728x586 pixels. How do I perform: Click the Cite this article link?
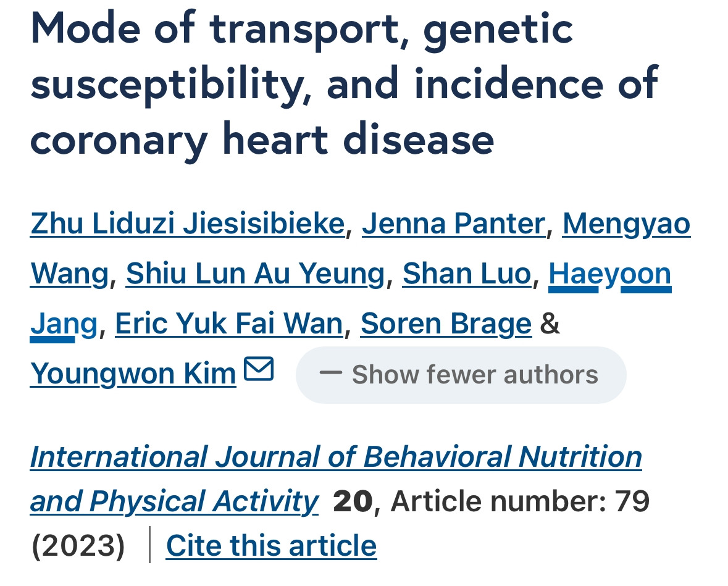click(271, 545)
